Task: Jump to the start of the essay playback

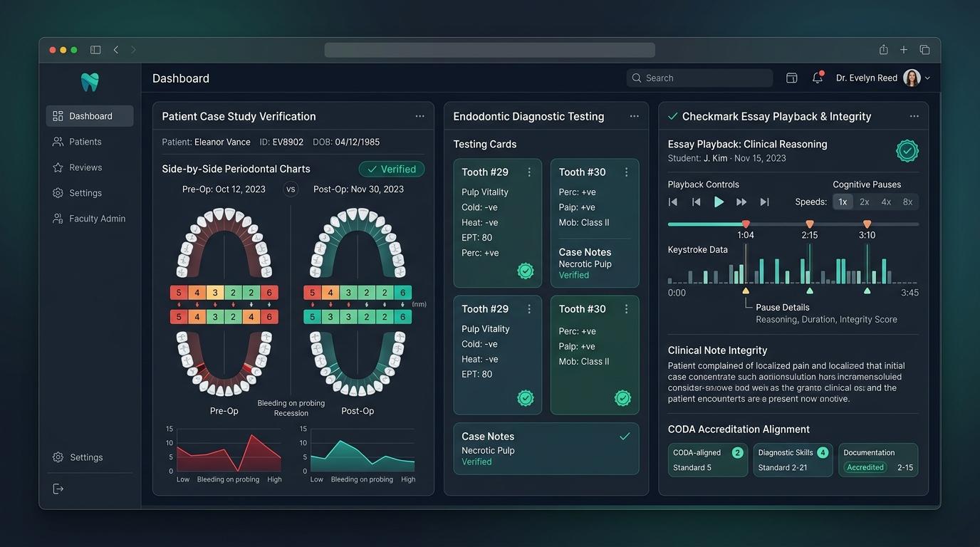Action: [x=673, y=202]
